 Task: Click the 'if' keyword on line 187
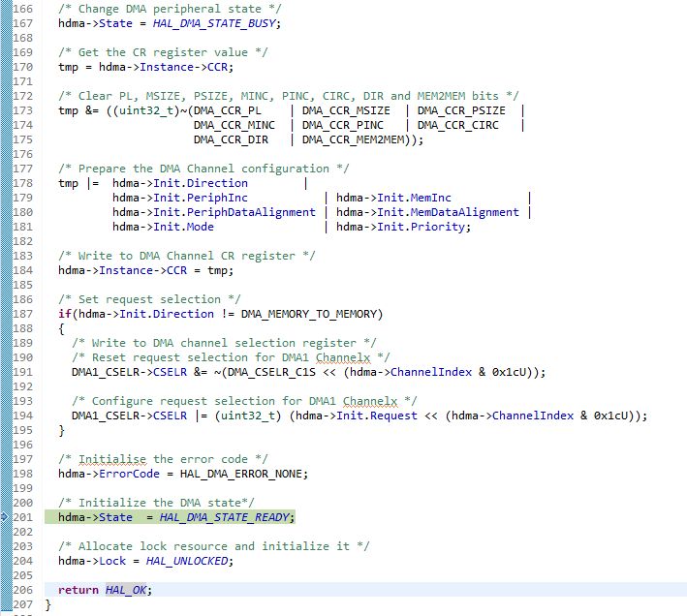click(65, 314)
